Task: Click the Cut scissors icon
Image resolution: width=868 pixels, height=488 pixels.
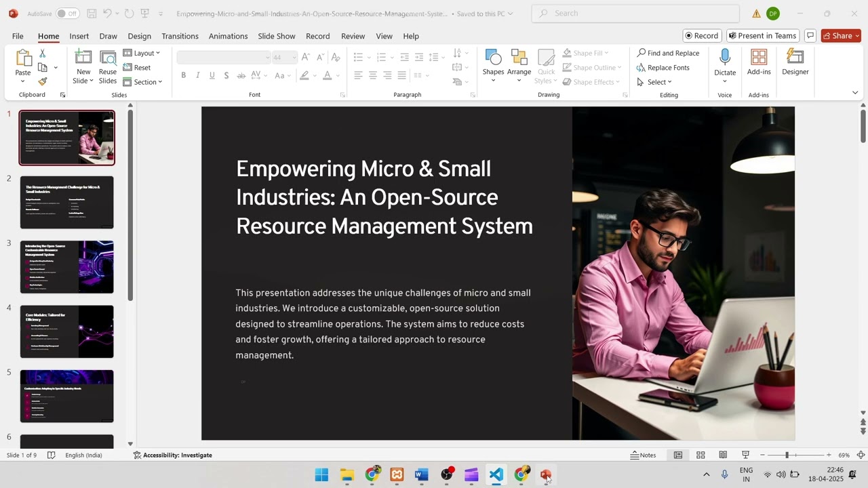Action: click(42, 54)
